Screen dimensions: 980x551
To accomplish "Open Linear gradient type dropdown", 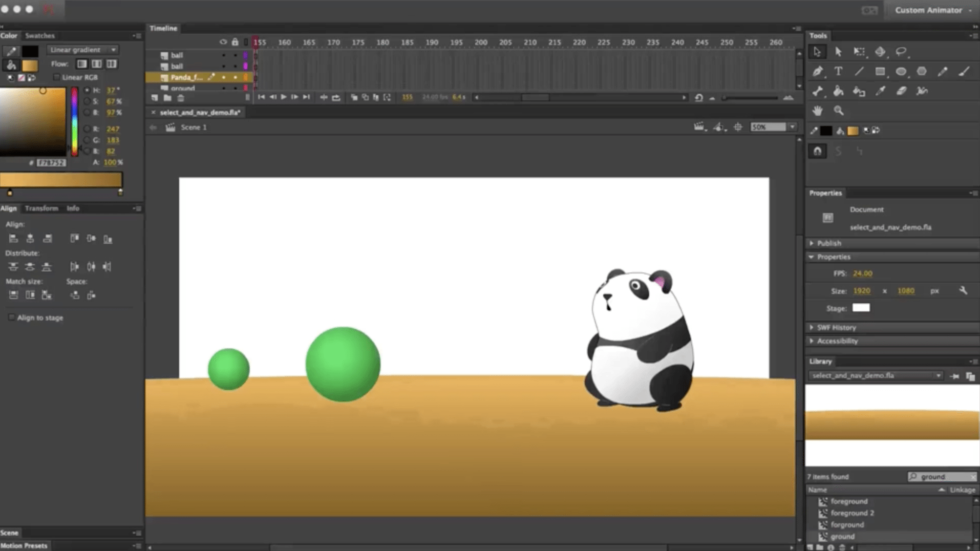I will click(x=82, y=50).
